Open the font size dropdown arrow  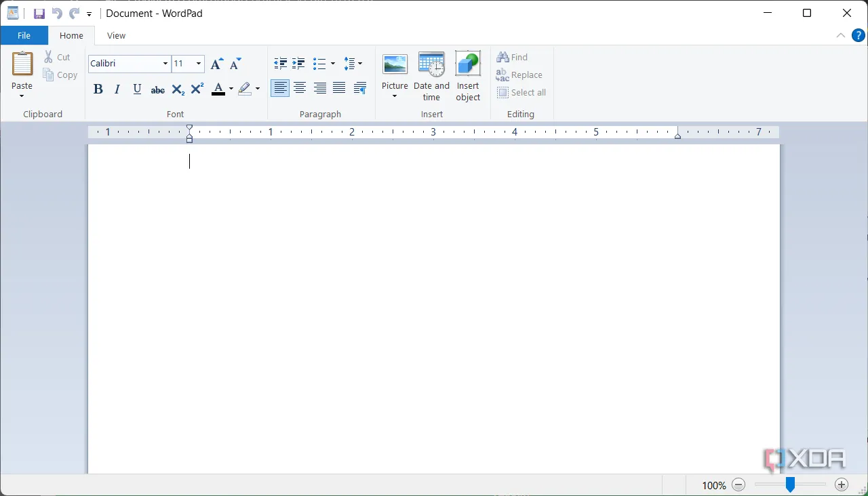pyautogui.click(x=199, y=64)
